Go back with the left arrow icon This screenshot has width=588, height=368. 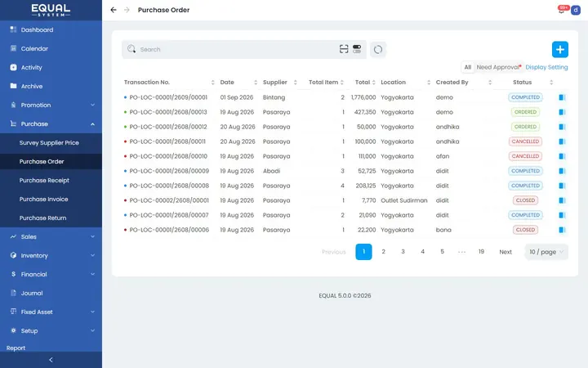click(x=114, y=10)
